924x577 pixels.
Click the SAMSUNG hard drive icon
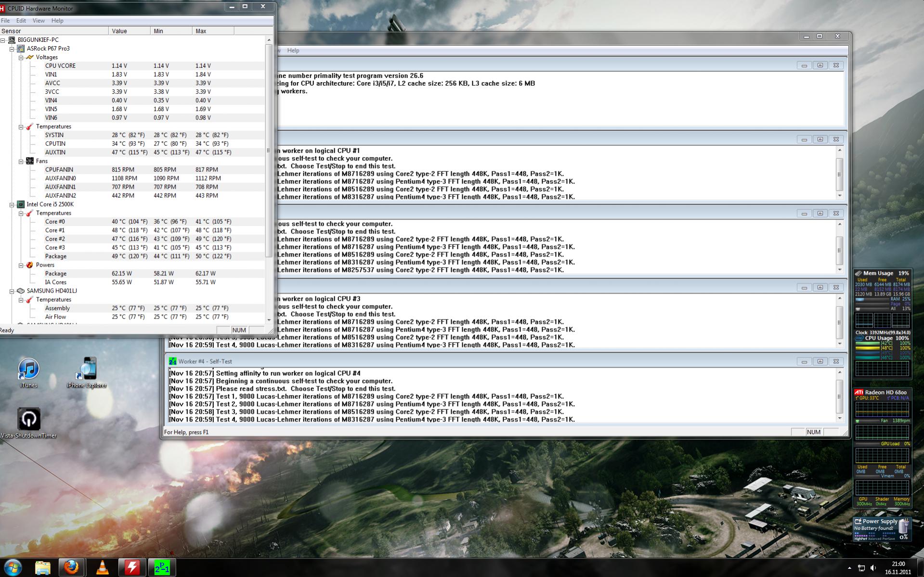click(21, 291)
